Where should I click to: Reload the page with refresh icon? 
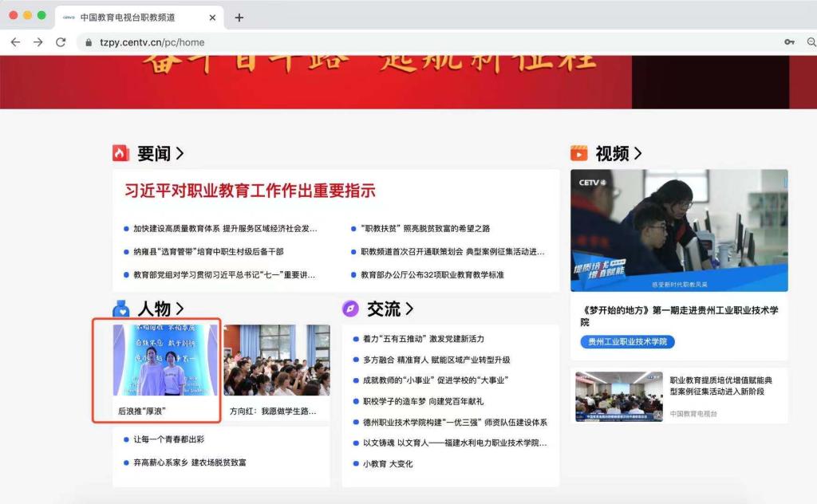pyautogui.click(x=61, y=42)
